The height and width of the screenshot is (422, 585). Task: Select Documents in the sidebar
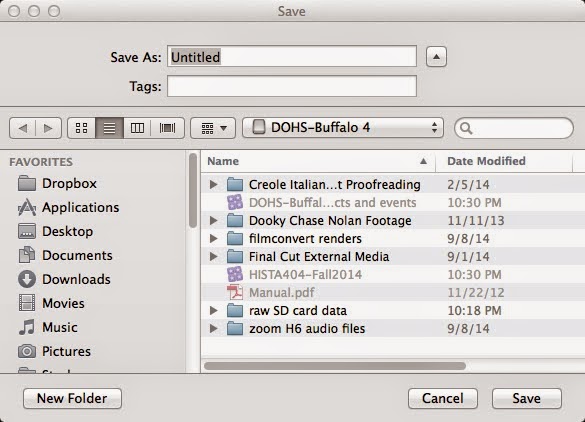[65, 256]
